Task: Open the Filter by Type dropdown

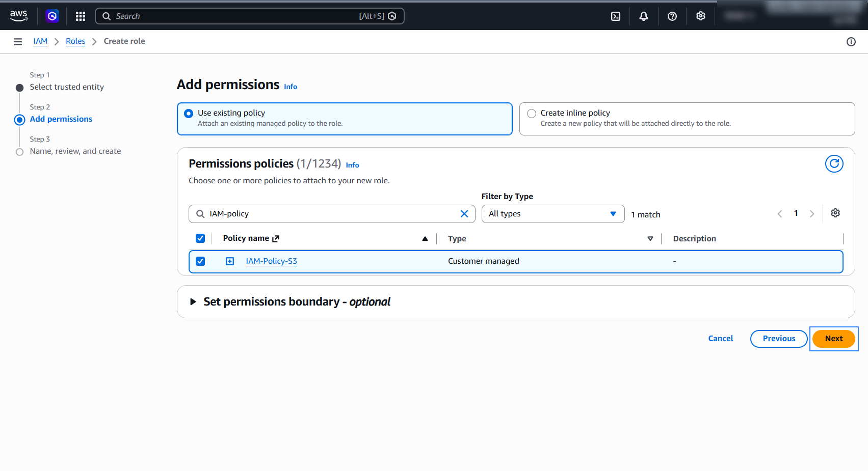Action: click(x=553, y=214)
